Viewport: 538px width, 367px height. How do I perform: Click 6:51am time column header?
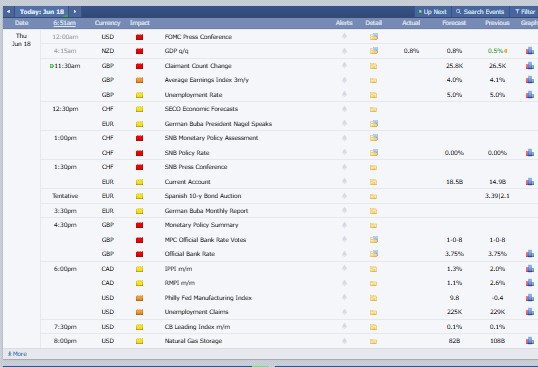pos(65,23)
